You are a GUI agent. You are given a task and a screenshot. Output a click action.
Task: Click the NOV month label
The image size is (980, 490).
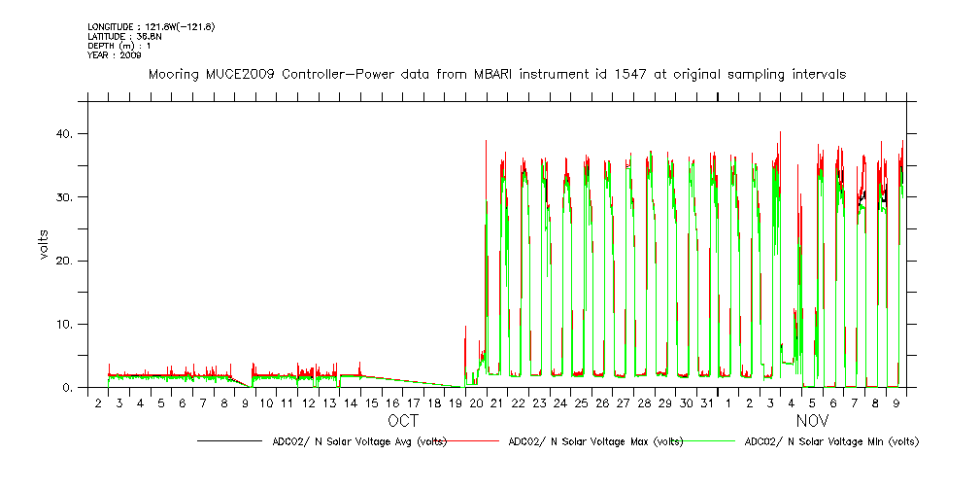click(x=812, y=422)
